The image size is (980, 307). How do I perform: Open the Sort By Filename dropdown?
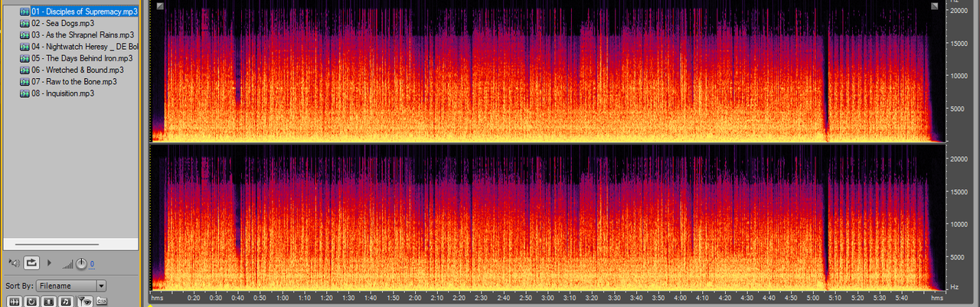71,286
